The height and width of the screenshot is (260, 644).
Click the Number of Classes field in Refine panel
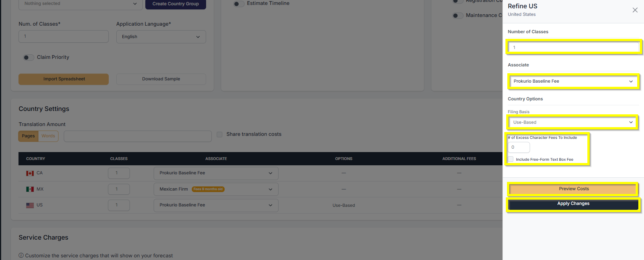573,48
